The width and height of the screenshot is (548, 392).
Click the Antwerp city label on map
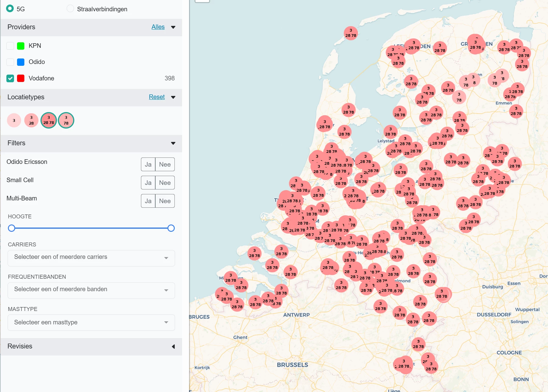point(297,315)
